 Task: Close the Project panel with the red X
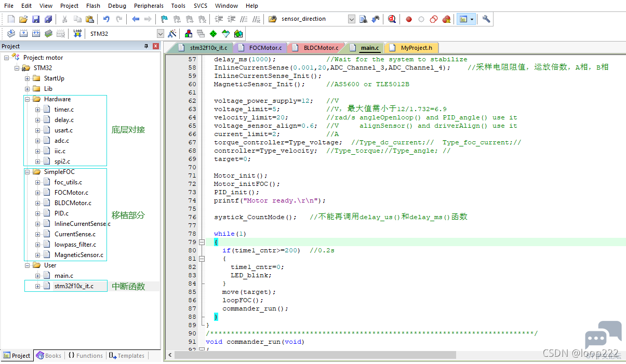tap(155, 46)
